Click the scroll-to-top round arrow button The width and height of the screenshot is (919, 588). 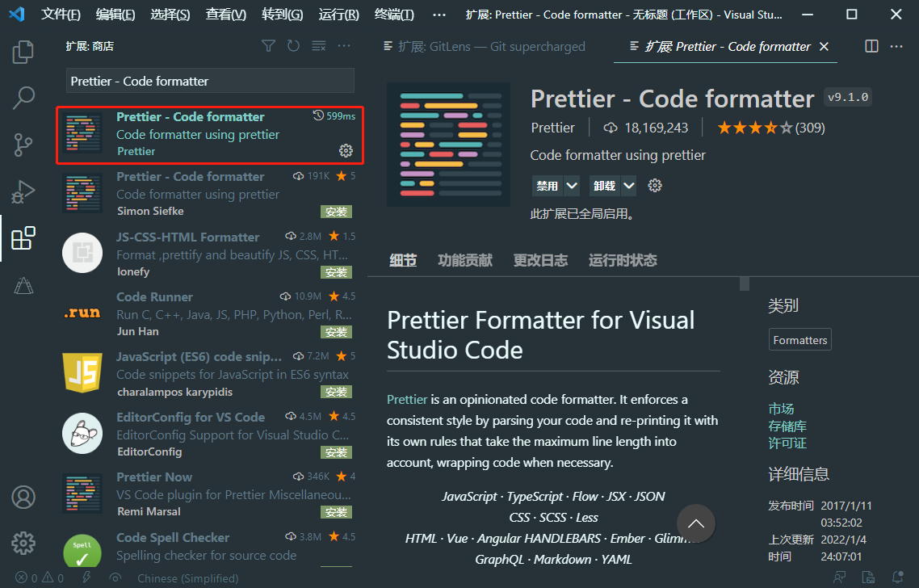pyautogui.click(x=695, y=523)
